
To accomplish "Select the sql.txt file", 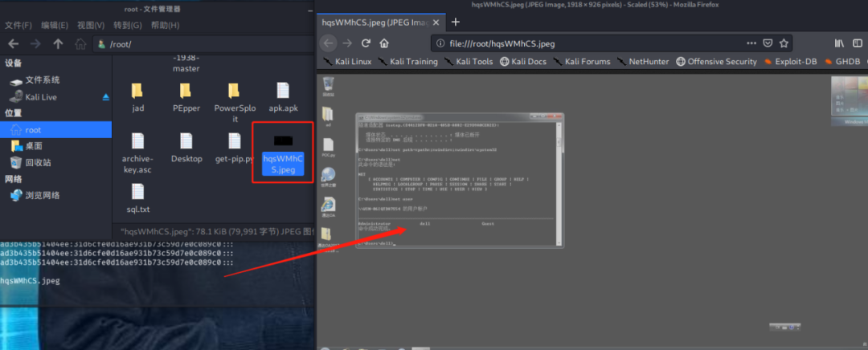I will click(138, 198).
